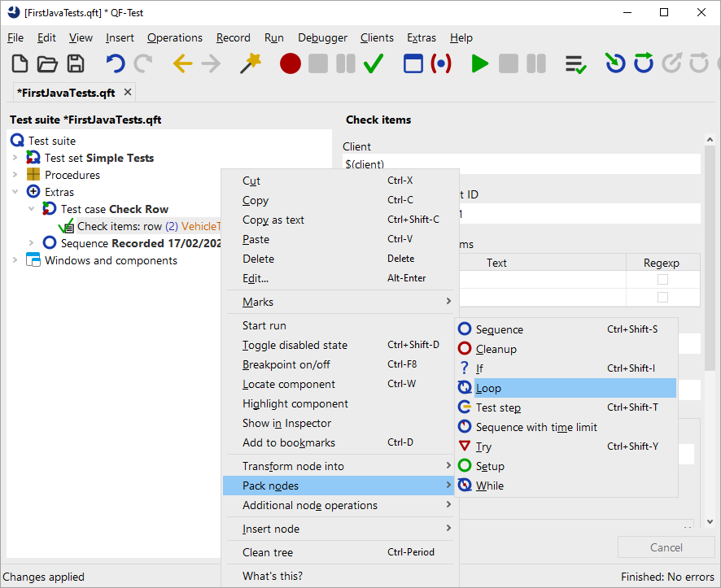This screenshot has height=588, width=721.
Task: Choose While in Pack nodes submenu
Action: [566, 486]
